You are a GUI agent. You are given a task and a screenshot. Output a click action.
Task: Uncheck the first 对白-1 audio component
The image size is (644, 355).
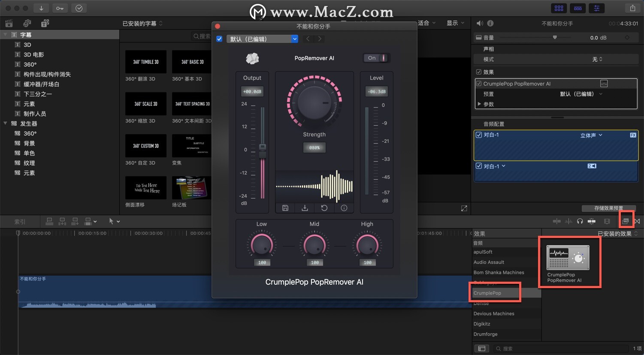pyautogui.click(x=479, y=135)
